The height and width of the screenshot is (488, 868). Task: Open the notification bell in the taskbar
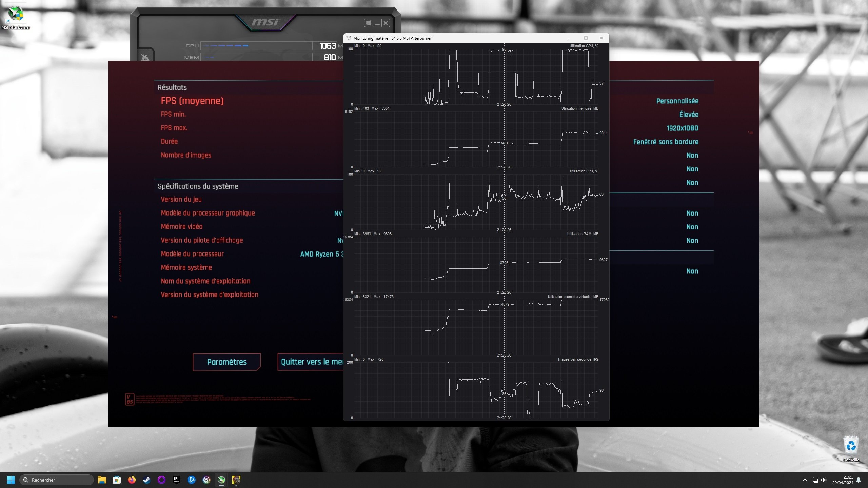pyautogui.click(x=859, y=480)
